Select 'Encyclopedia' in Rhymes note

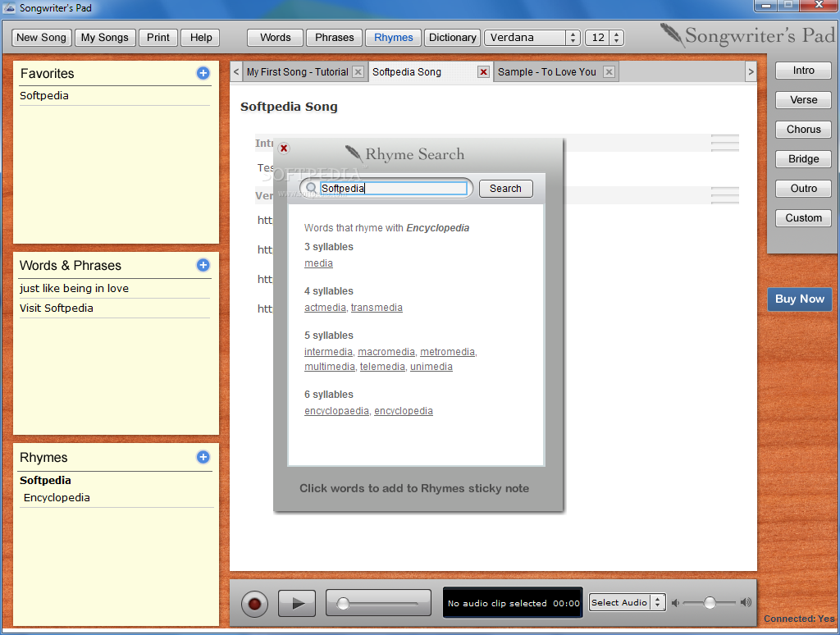tap(57, 498)
